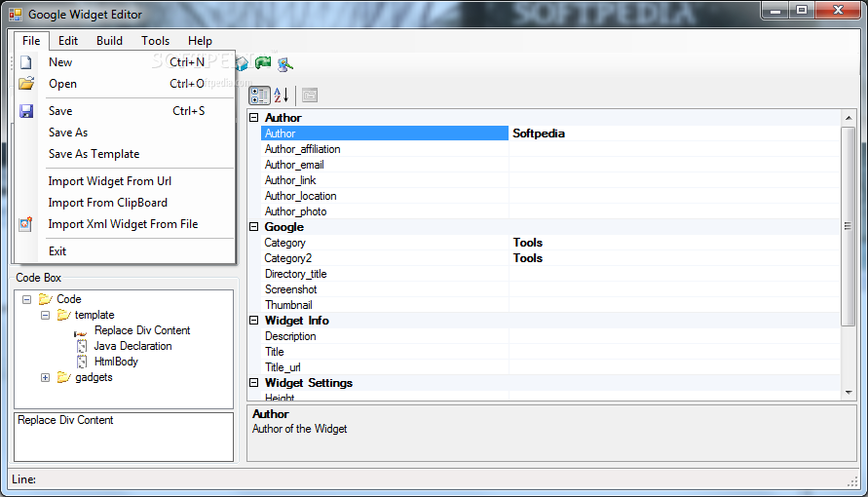Image resolution: width=868 pixels, height=497 pixels.
Task: Open the Build menu
Action: (x=109, y=40)
